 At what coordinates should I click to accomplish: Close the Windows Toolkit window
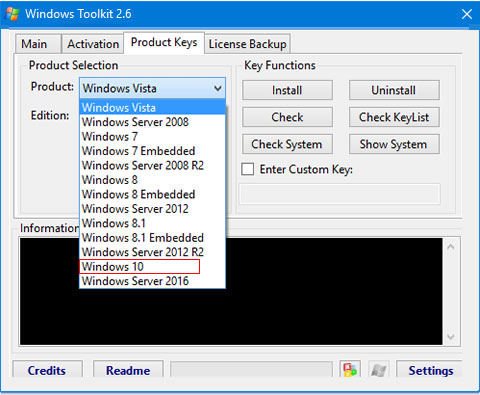pyautogui.click(x=467, y=14)
